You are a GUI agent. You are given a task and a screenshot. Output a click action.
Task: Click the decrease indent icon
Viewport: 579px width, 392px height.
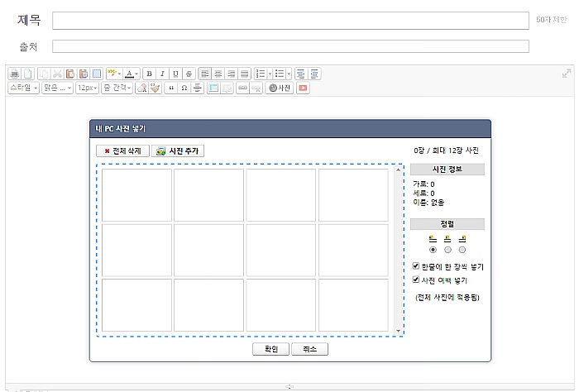point(300,74)
